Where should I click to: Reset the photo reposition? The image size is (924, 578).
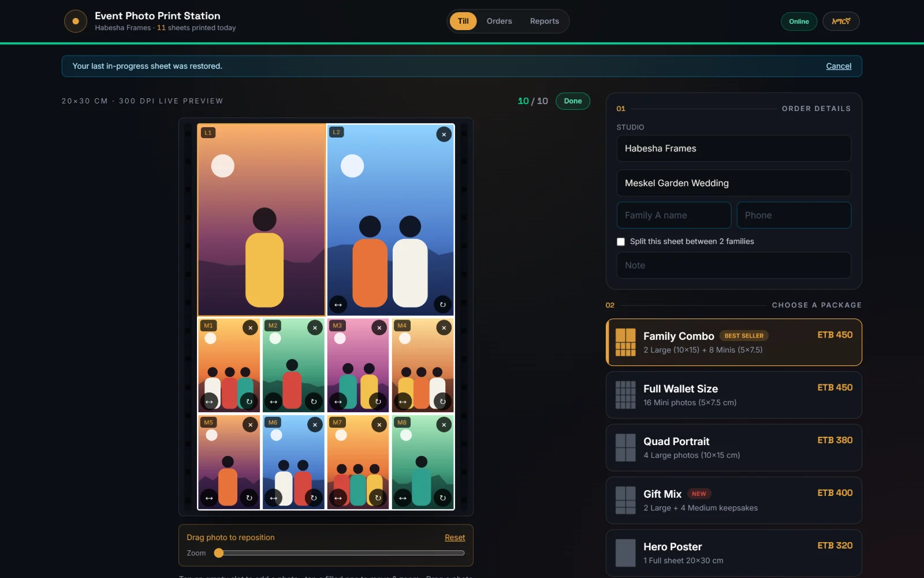pyautogui.click(x=454, y=538)
